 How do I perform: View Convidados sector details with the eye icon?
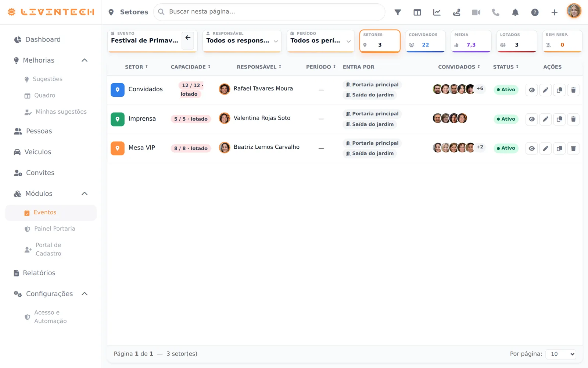coord(532,90)
